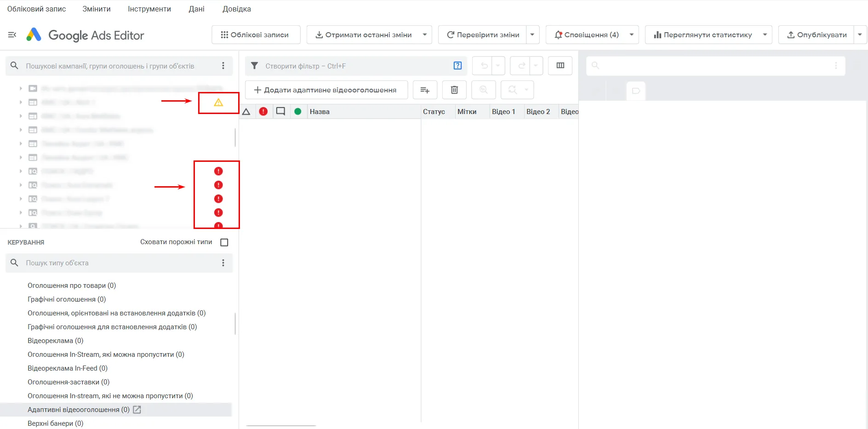Select Оголошення-заставки (0)
This screenshot has width=868, height=429.
pos(69,382)
